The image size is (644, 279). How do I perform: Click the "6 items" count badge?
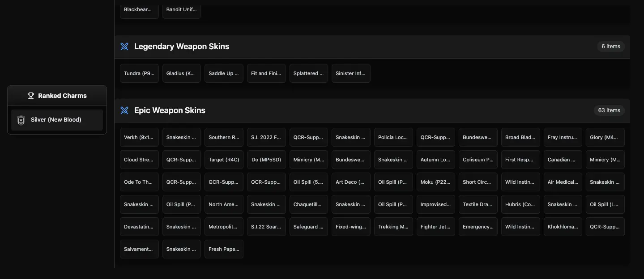coord(611,46)
